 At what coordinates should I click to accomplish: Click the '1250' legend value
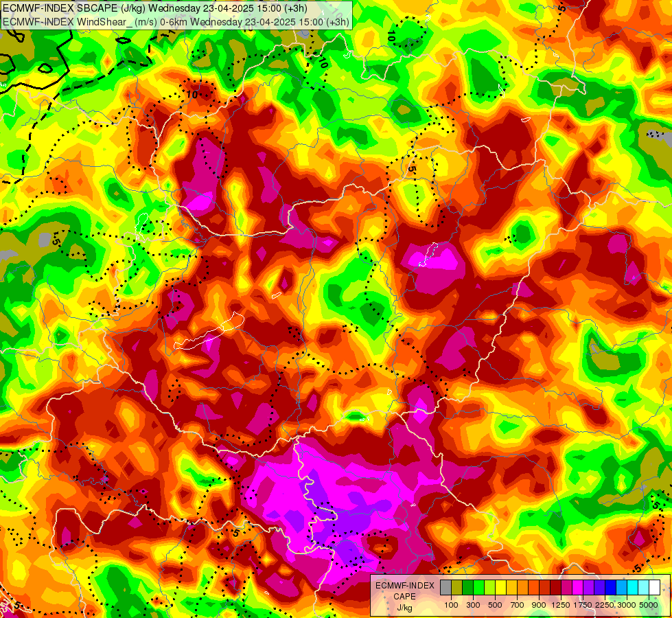pyautogui.click(x=561, y=605)
